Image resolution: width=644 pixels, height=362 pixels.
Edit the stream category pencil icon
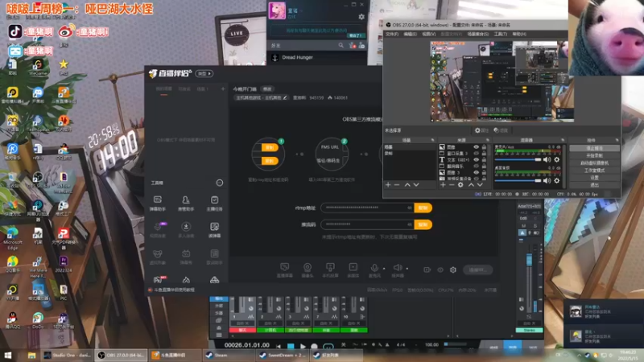(x=285, y=97)
